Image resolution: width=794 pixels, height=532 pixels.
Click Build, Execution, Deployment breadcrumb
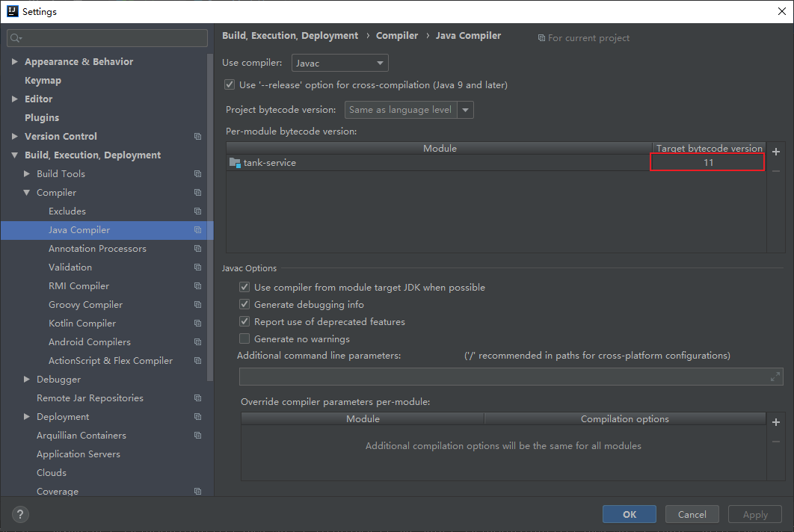tap(290, 35)
